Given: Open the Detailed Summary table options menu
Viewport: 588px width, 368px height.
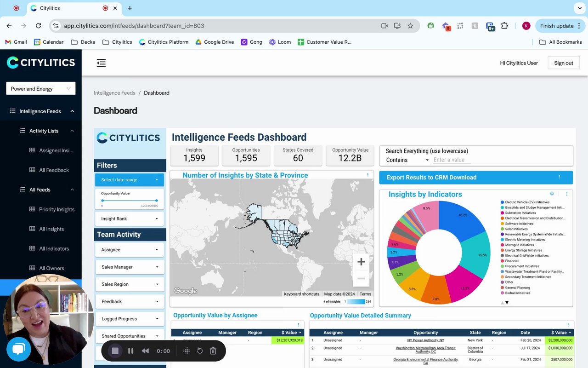Looking at the screenshot, I should click(568, 325).
